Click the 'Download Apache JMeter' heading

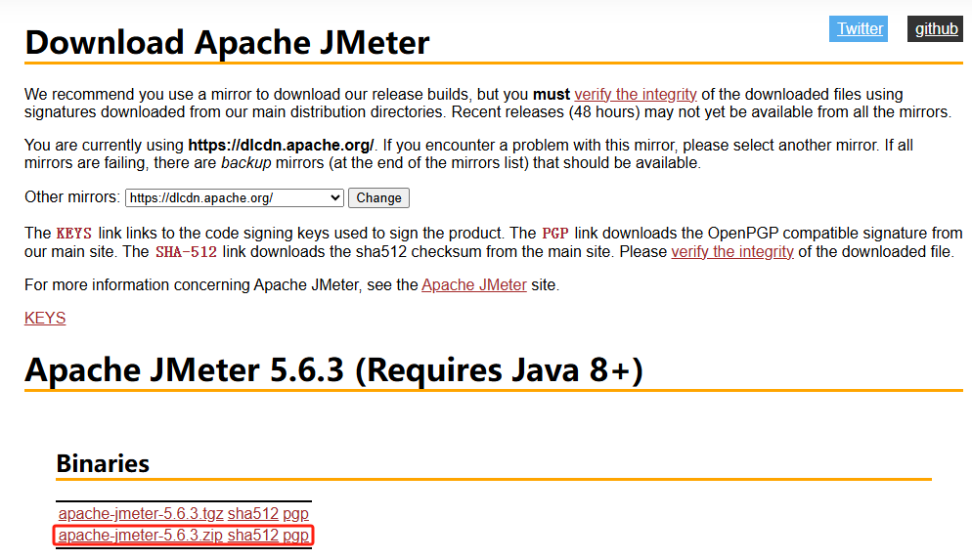click(227, 42)
